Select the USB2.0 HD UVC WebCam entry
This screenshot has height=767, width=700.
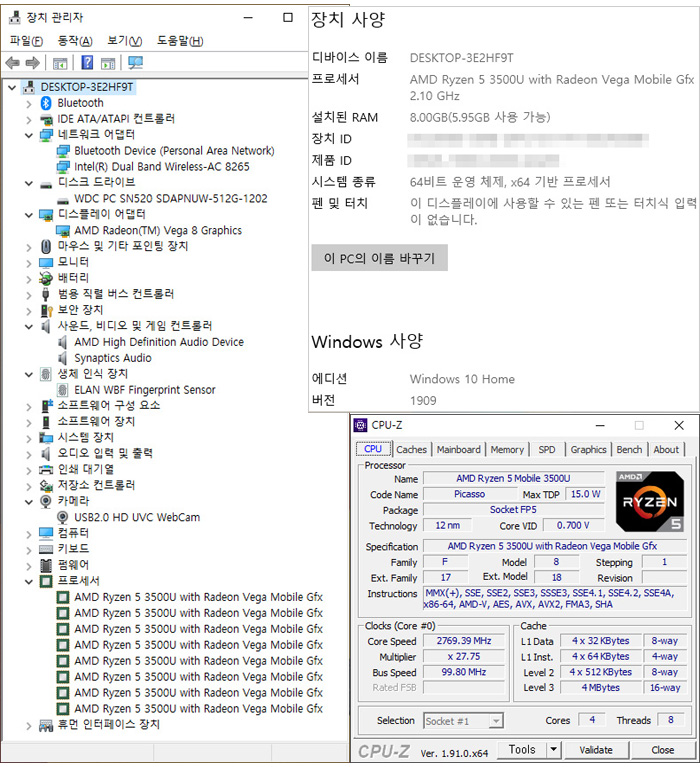(136, 517)
